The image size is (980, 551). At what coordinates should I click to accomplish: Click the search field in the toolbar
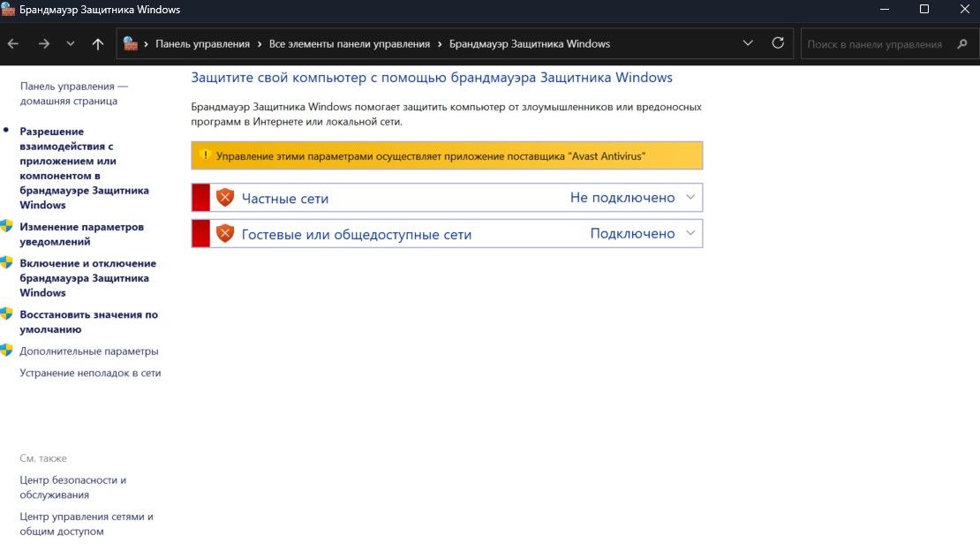[x=883, y=42]
